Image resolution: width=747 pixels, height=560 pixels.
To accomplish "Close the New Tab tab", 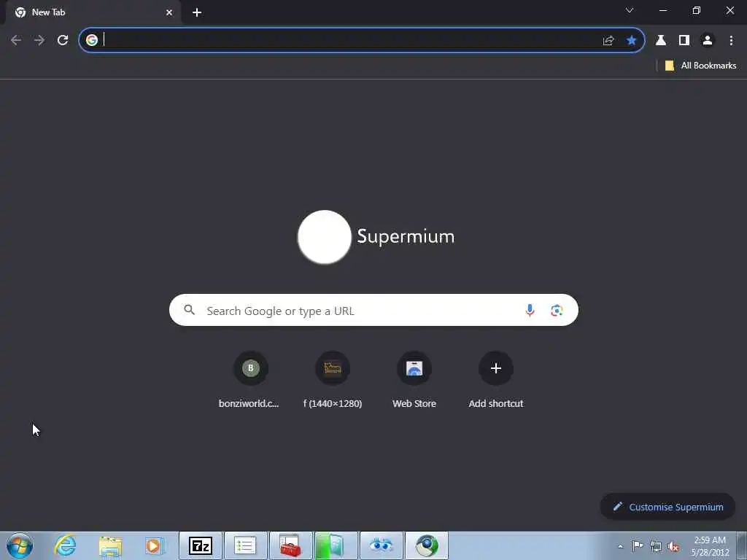I will click(x=169, y=12).
